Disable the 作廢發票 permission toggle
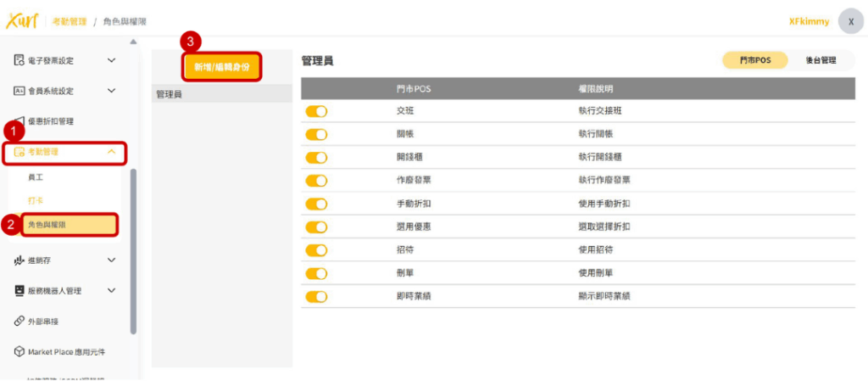This screenshot has width=868, height=386. (316, 180)
